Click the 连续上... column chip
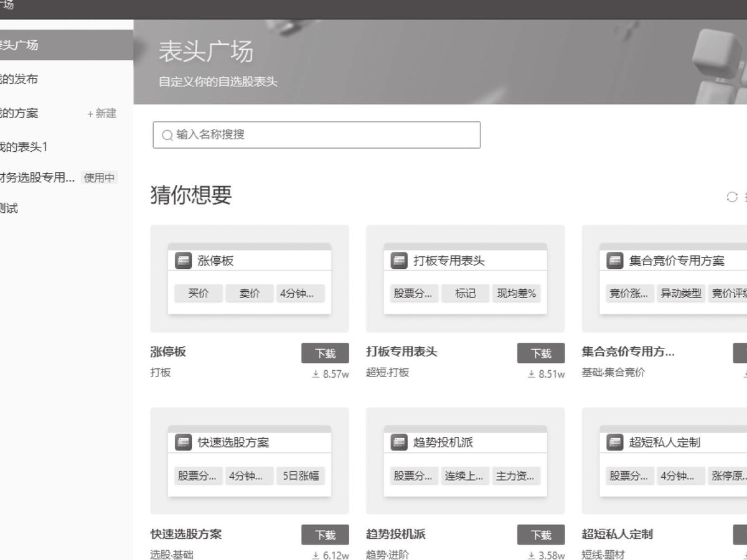 click(x=465, y=476)
